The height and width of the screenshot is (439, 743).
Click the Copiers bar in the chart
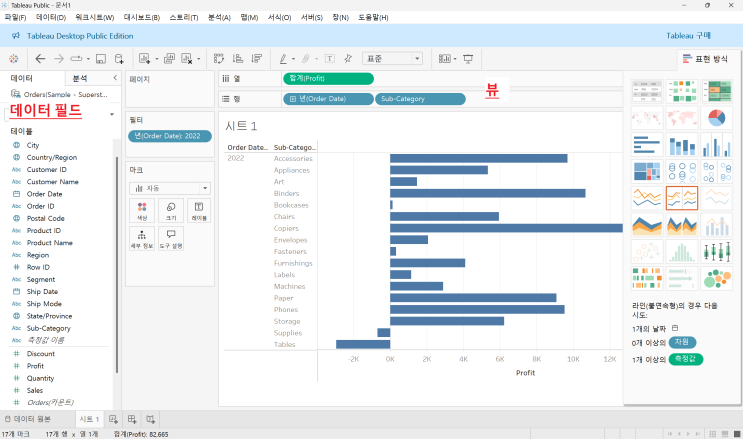(506, 228)
